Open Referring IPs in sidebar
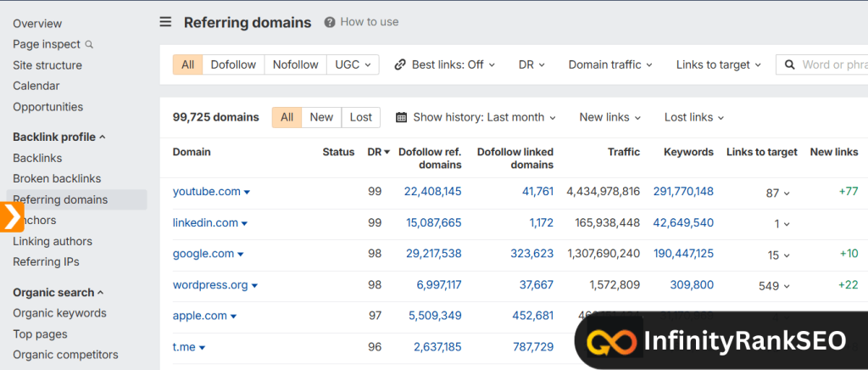Screen dimensions: 868x370 click(x=46, y=261)
